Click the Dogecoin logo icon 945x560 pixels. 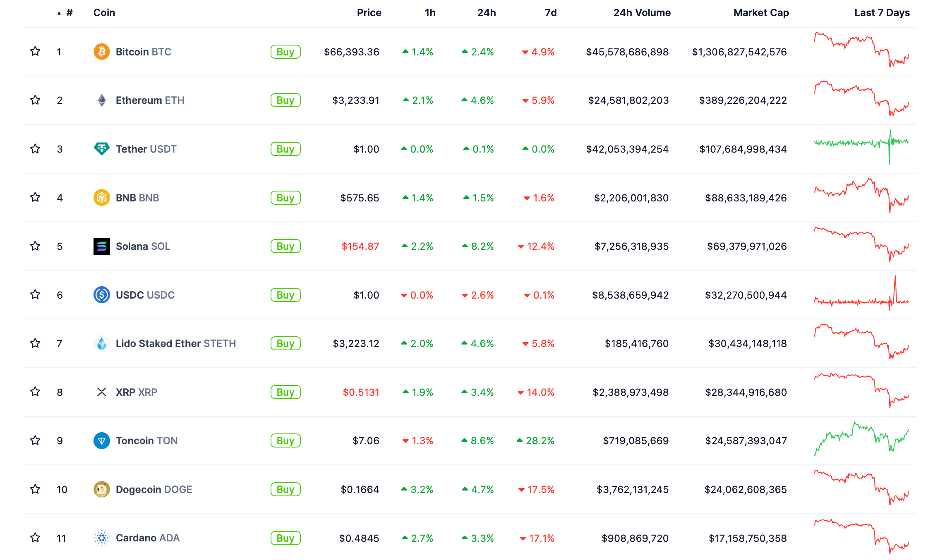[x=101, y=489]
